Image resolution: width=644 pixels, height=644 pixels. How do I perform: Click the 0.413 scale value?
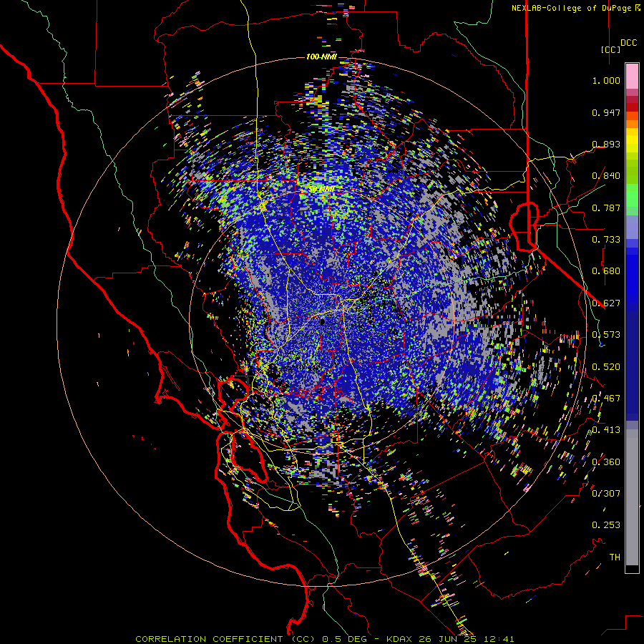pos(606,430)
